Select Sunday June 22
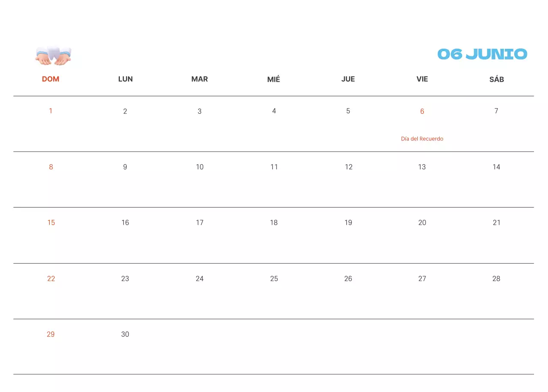Image resolution: width=548 pixels, height=392 pixels. (x=51, y=279)
